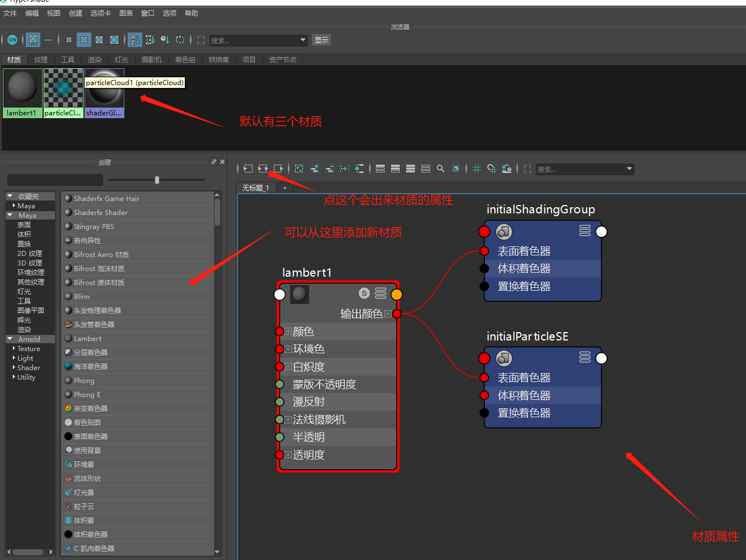Switch browser to icon view mode
The image size is (746, 560).
33,40
